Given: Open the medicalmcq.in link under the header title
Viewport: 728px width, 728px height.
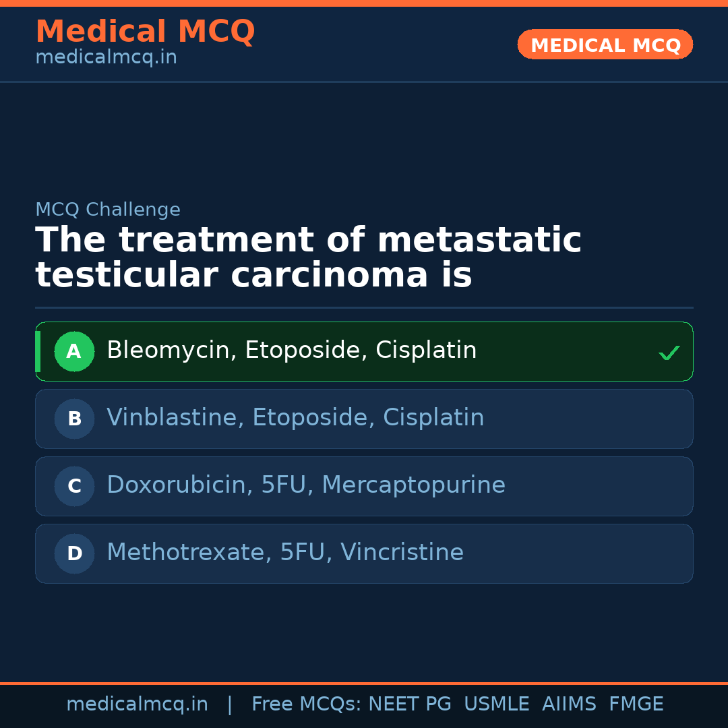Looking at the screenshot, I should [106, 58].
